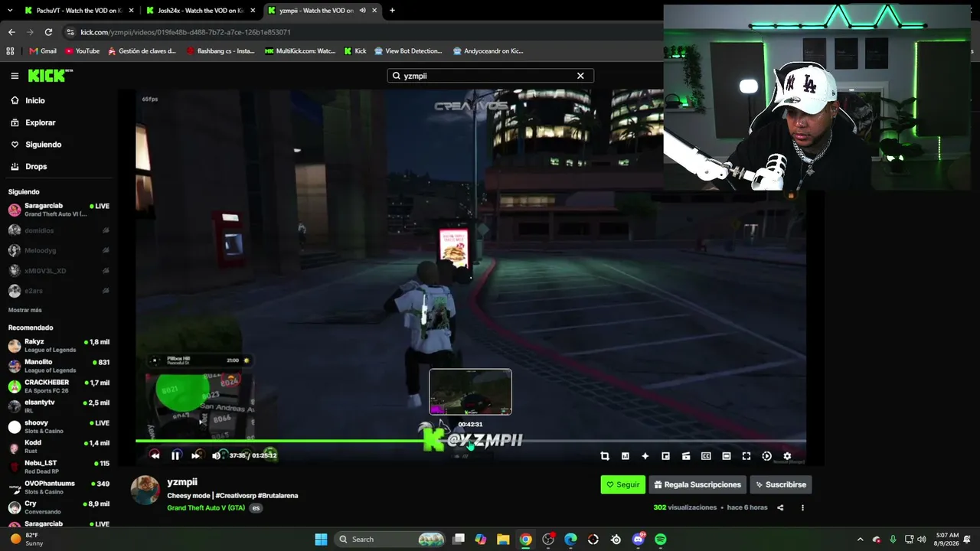Open a new browser tab
Screen dimensions: 980x551
(x=392, y=11)
